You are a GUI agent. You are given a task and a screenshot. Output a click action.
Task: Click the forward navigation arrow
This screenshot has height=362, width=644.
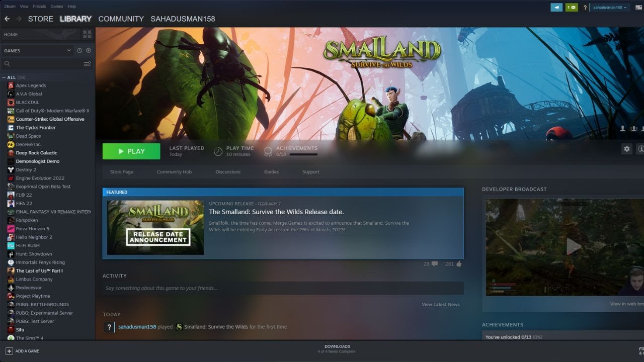click(19, 19)
